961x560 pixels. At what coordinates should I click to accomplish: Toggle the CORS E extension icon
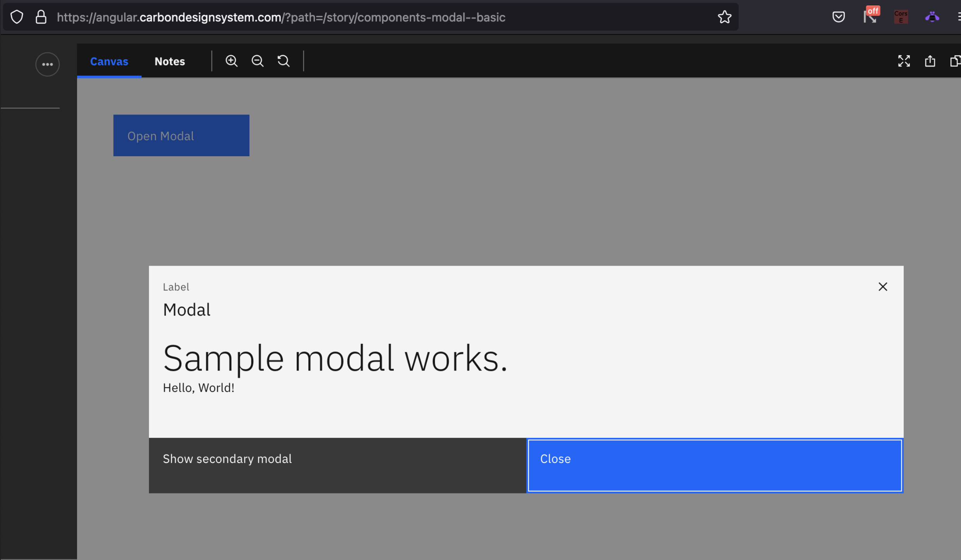click(x=901, y=17)
